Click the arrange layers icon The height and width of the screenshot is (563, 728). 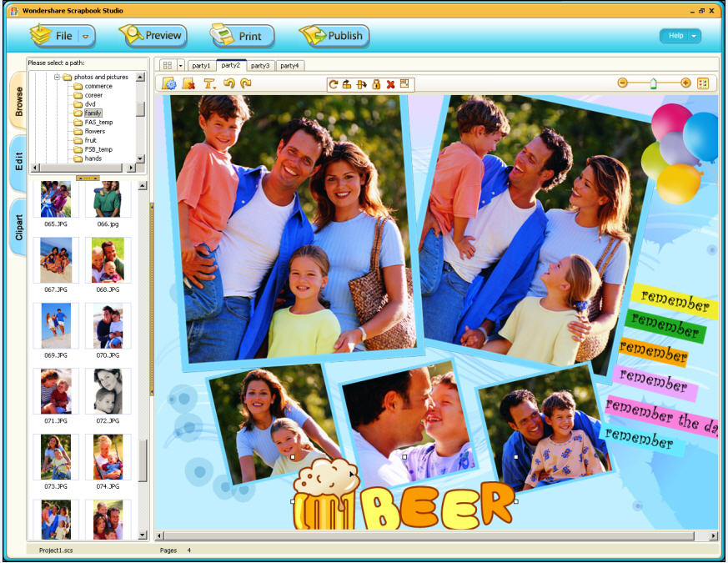click(404, 83)
